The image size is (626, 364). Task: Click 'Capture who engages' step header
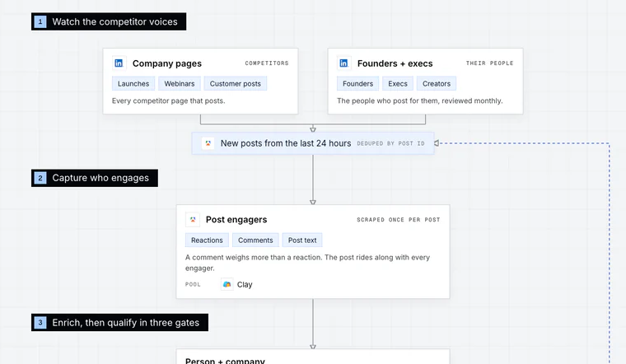[x=95, y=178]
